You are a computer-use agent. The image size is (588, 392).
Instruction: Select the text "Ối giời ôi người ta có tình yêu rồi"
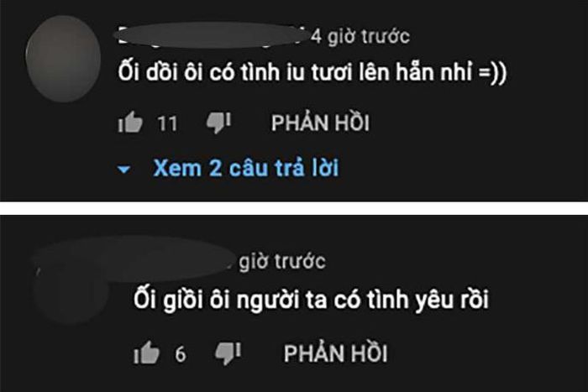(x=312, y=300)
